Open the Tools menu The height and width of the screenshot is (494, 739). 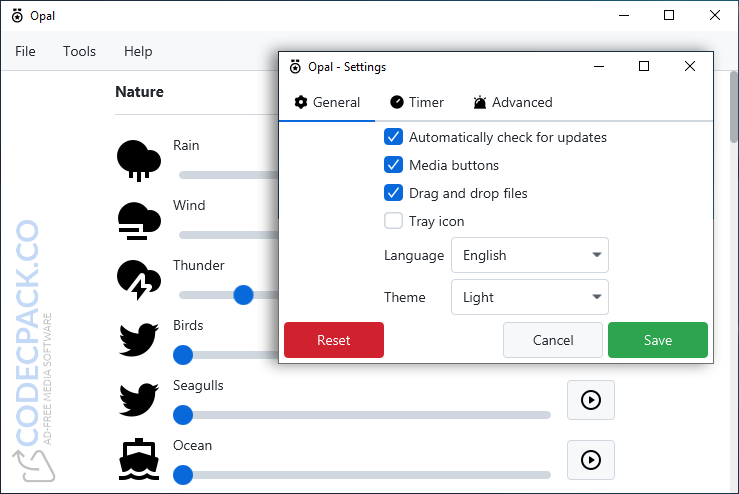[x=79, y=51]
